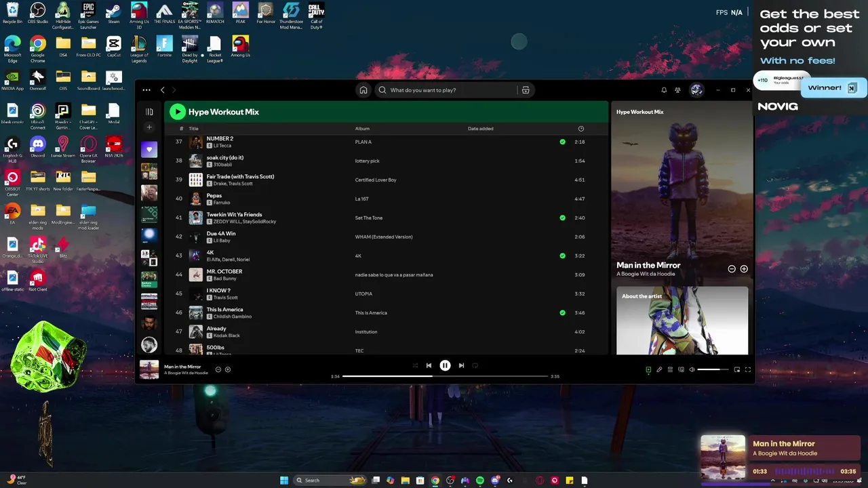
Task: Seek on the song progress bar
Action: (x=445, y=376)
